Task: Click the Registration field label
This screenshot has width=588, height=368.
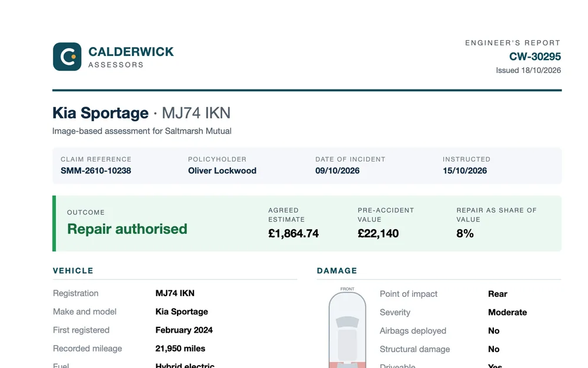Action: point(76,293)
